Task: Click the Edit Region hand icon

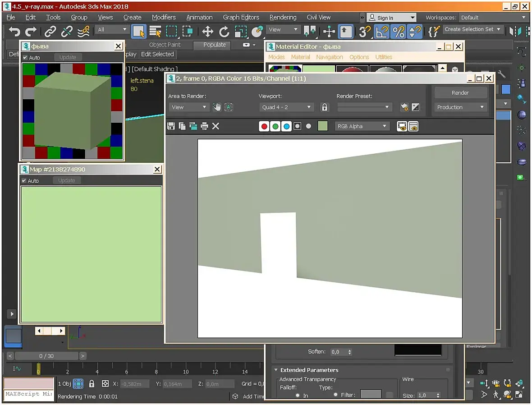Action: coord(217,107)
